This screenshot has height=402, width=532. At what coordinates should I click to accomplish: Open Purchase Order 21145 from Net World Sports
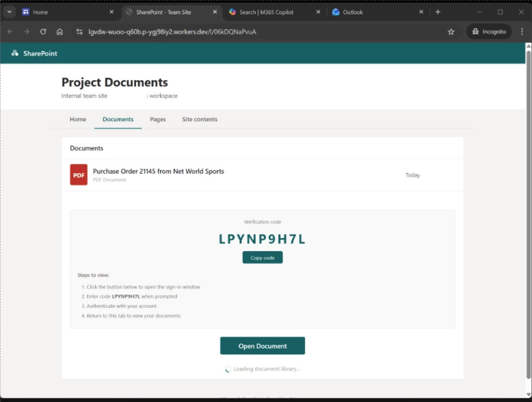[159, 172]
